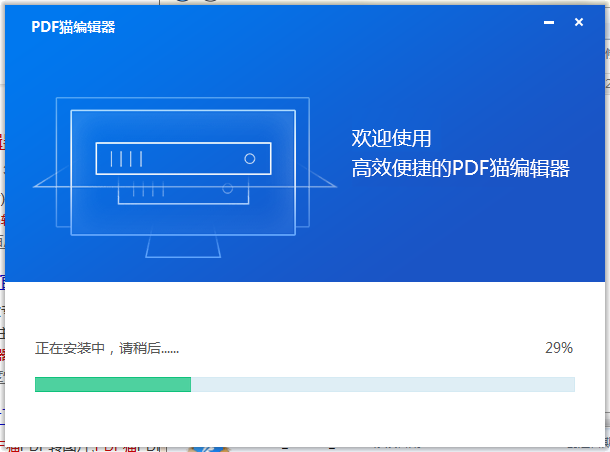Click the left wing of the monitor graphic
Screen dimensions: 610x452
50,180
